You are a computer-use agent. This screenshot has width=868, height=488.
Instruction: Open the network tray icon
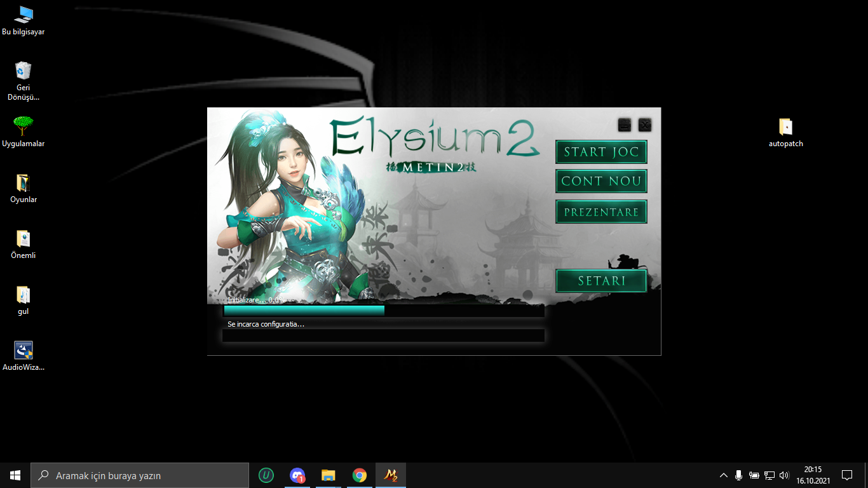click(769, 475)
